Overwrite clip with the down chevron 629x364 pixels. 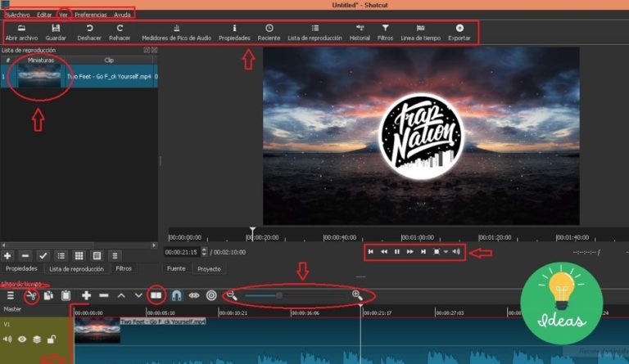pyautogui.click(x=138, y=295)
